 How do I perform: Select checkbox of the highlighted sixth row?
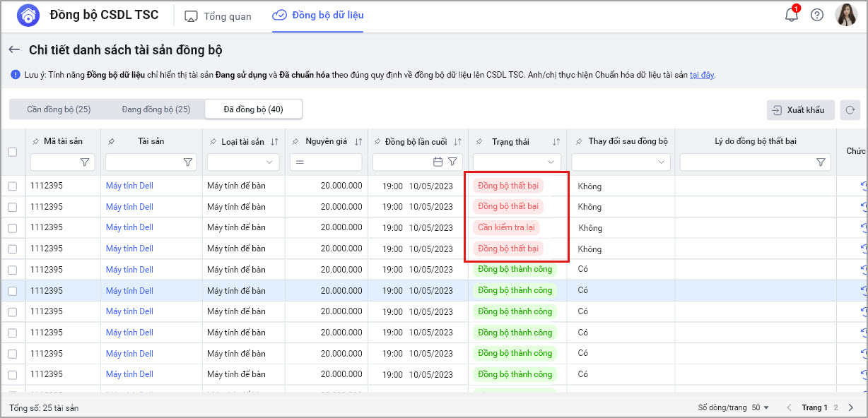[x=12, y=291]
